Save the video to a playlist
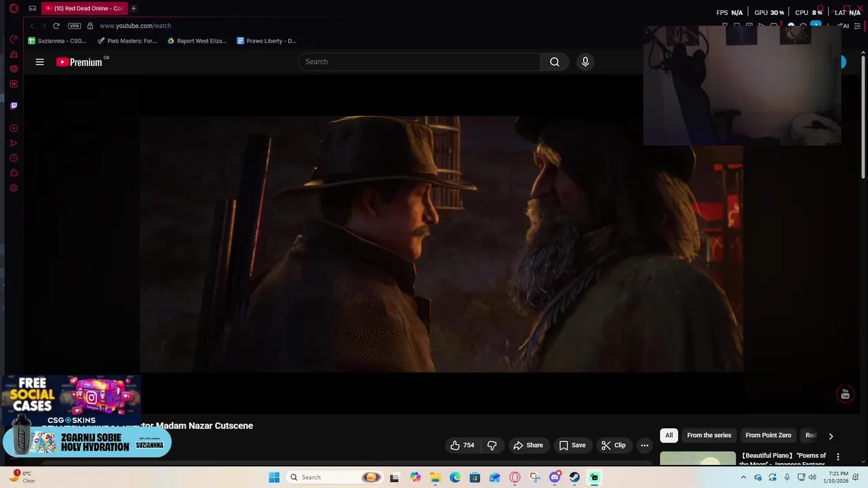868x488 pixels. [572, 445]
